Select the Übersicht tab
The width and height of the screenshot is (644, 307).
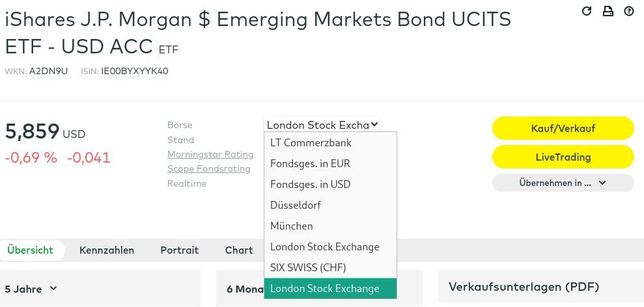coord(31,250)
